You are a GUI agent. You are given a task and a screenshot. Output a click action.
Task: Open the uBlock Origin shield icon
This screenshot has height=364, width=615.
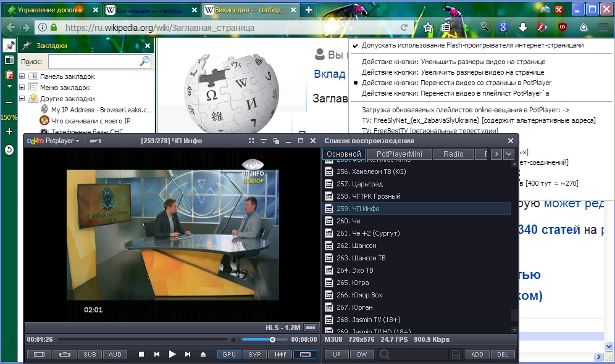click(563, 27)
